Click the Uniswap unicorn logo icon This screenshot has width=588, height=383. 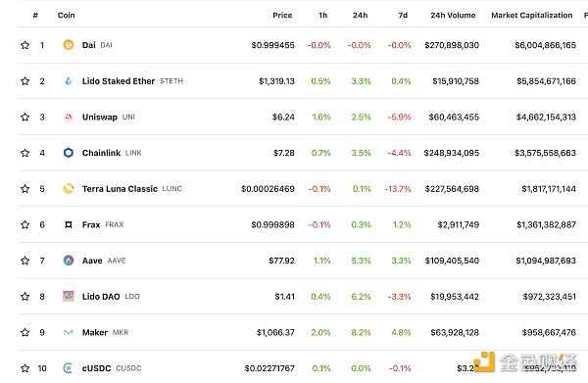69,117
